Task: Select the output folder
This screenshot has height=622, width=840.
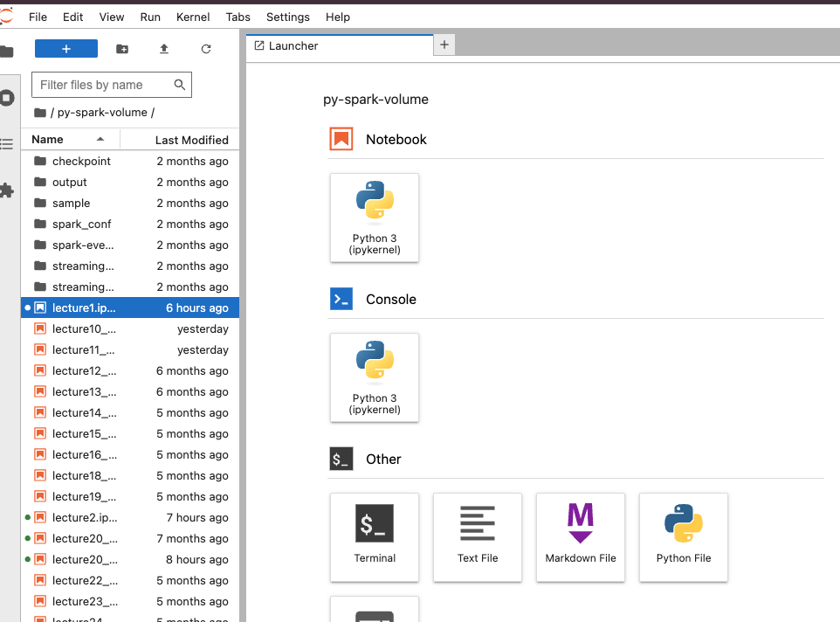Action: 130,183
